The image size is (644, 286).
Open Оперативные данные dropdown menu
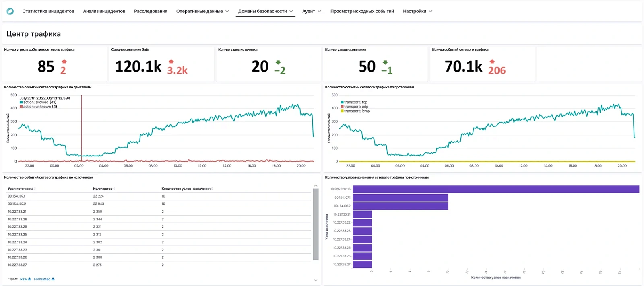202,11
